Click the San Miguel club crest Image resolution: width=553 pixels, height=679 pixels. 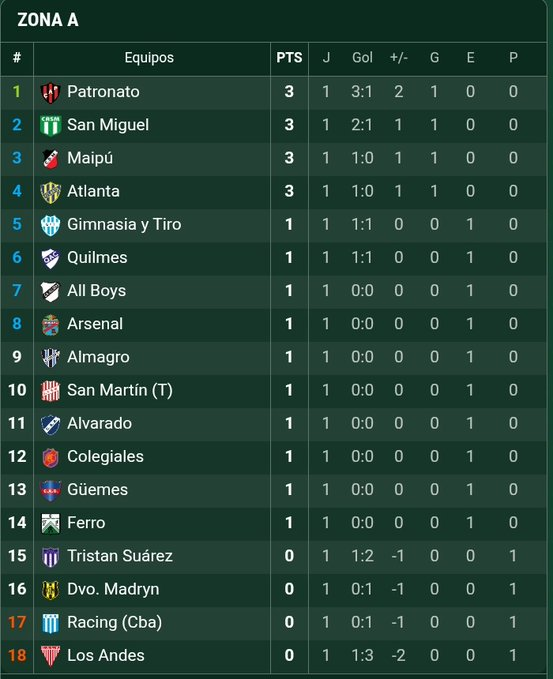tap(50, 126)
